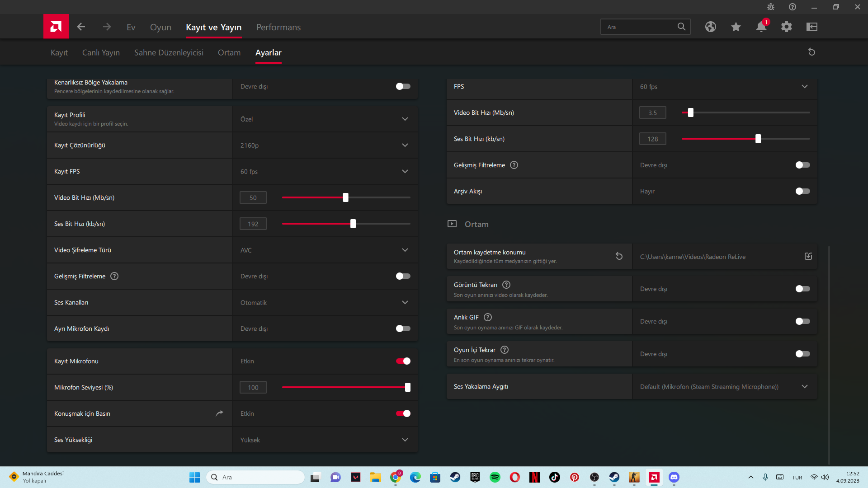This screenshot has width=868, height=488.
Task: Expand Kayıt Çözünürlüğü 2160p dropdown
Action: [x=405, y=145]
